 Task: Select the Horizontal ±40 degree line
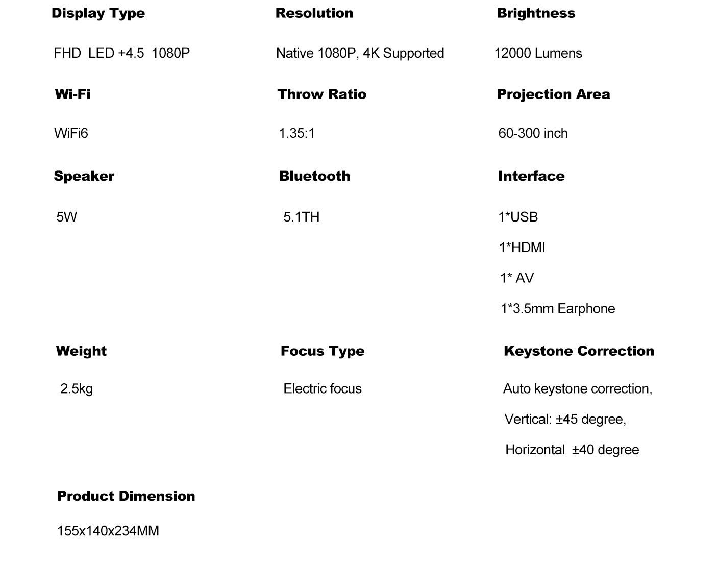(572, 450)
